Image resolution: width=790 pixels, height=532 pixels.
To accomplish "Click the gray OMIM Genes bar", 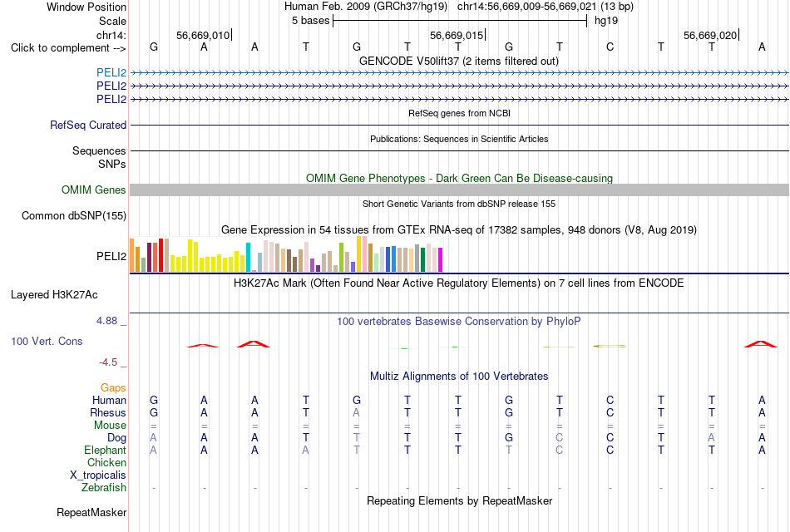I will [459, 190].
